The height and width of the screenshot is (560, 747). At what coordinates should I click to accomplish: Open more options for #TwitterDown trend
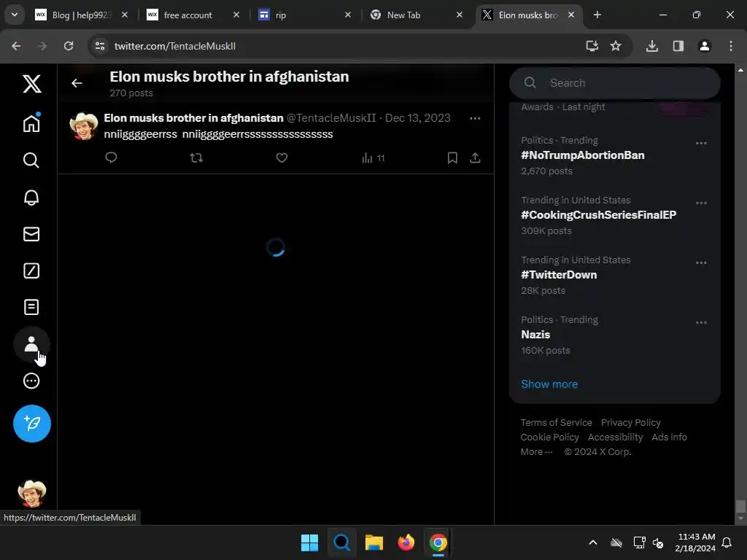[x=701, y=262]
